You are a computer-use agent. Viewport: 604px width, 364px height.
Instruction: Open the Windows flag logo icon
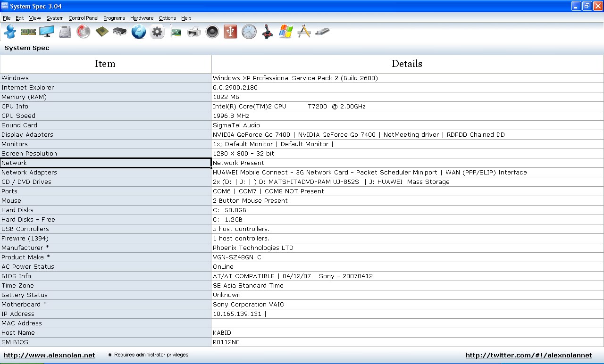tap(286, 32)
